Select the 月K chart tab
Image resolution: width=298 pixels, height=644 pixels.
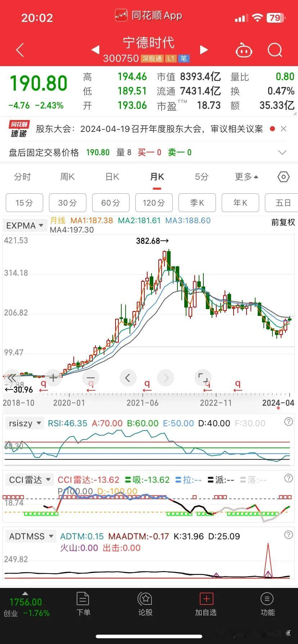pyautogui.click(x=157, y=177)
